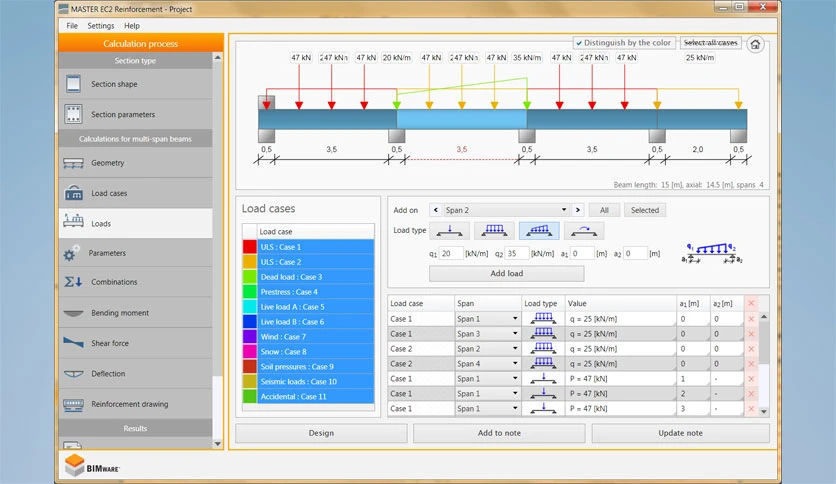The image size is (836, 484).
Task: Click the blue swatch for Live load B
Action: [x=250, y=321]
